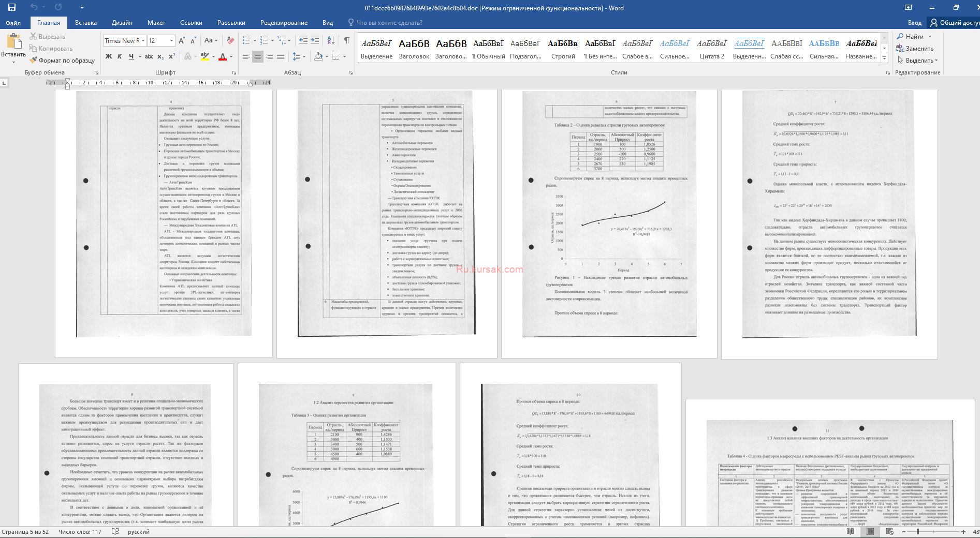Open the Выделить dropdown
Screen dimensions: 980x538
click(x=917, y=61)
